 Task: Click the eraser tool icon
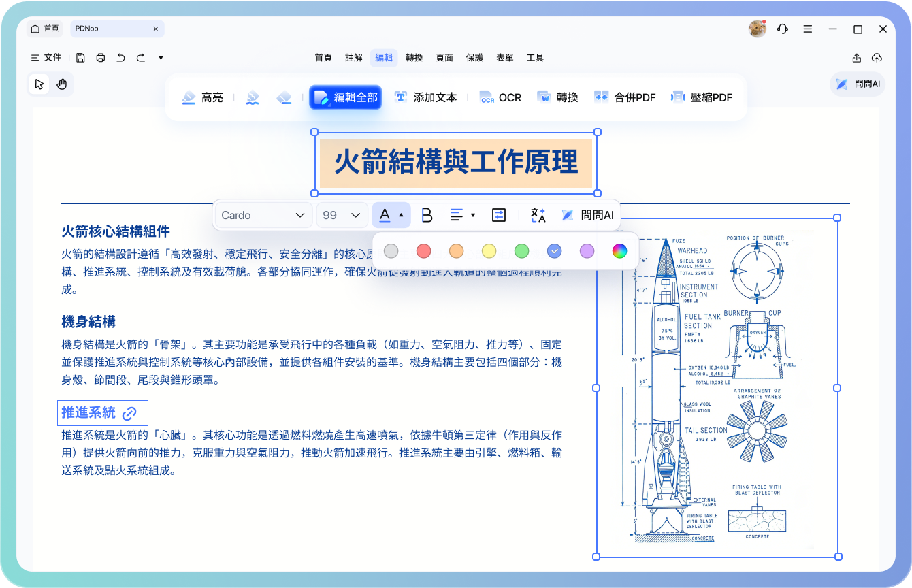point(284,97)
